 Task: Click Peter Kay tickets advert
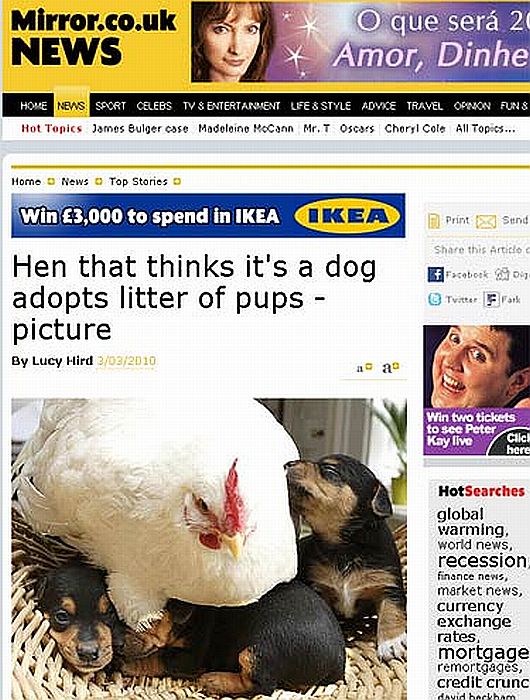[x=476, y=390]
